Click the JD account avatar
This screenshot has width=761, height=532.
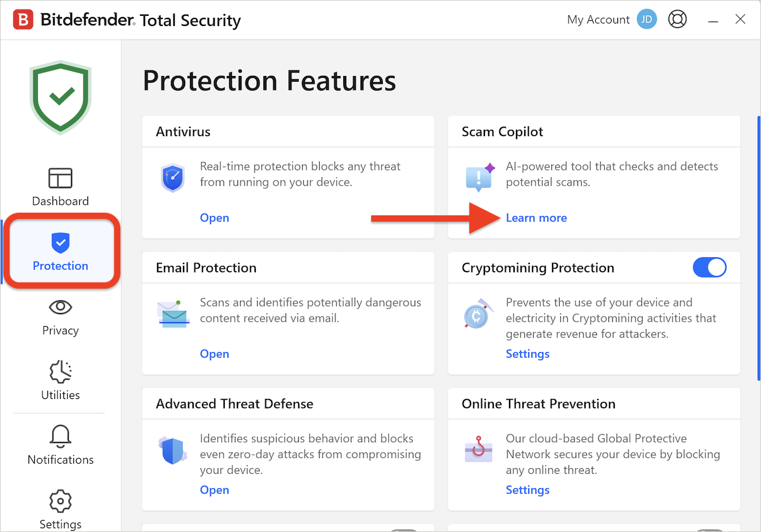point(646,20)
